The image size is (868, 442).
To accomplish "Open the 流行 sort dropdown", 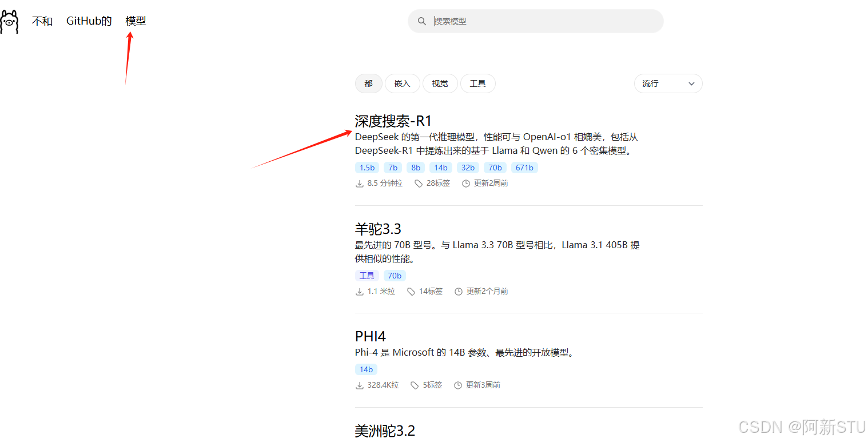I will pos(668,83).
